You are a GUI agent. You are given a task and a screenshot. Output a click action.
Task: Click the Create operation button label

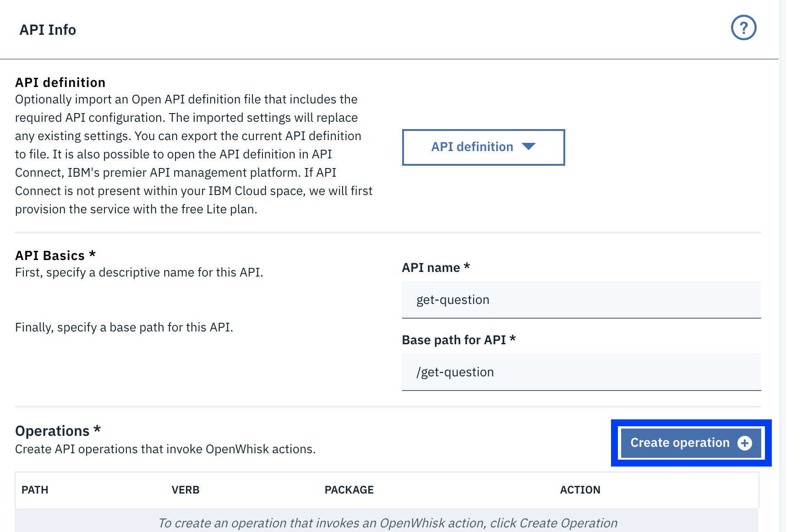click(680, 443)
